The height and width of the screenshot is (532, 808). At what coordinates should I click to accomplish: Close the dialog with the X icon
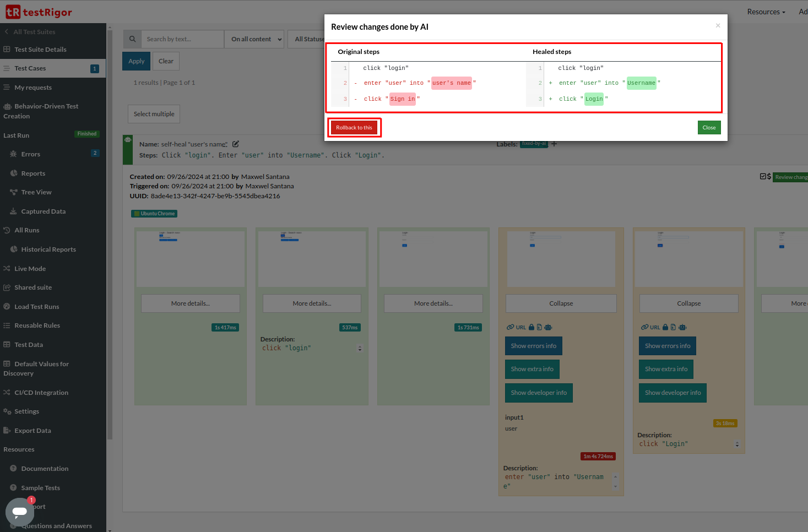[718, 25]
